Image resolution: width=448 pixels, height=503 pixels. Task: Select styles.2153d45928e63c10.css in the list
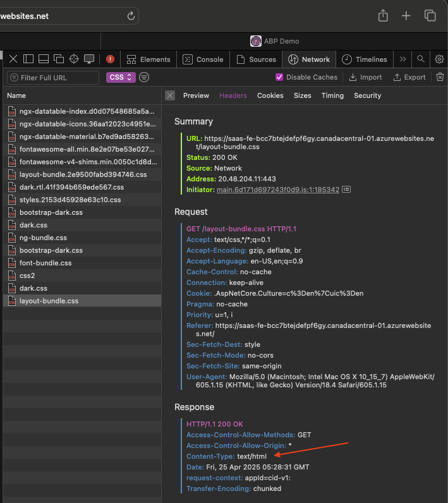point(70,200)
